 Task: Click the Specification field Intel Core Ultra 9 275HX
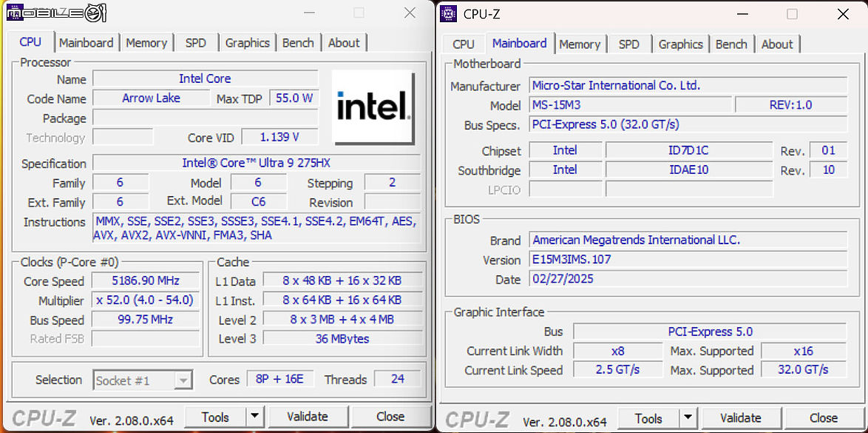point(257,163)
